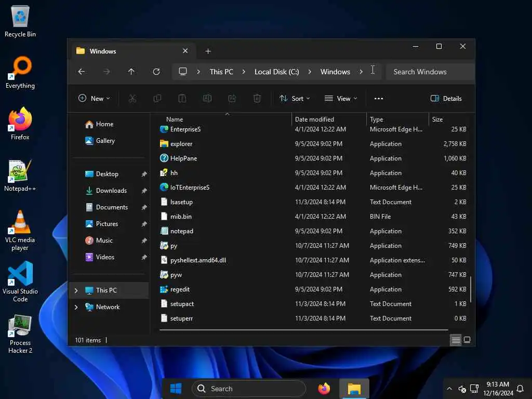Select the hh application icon

(x=164, y=172)
